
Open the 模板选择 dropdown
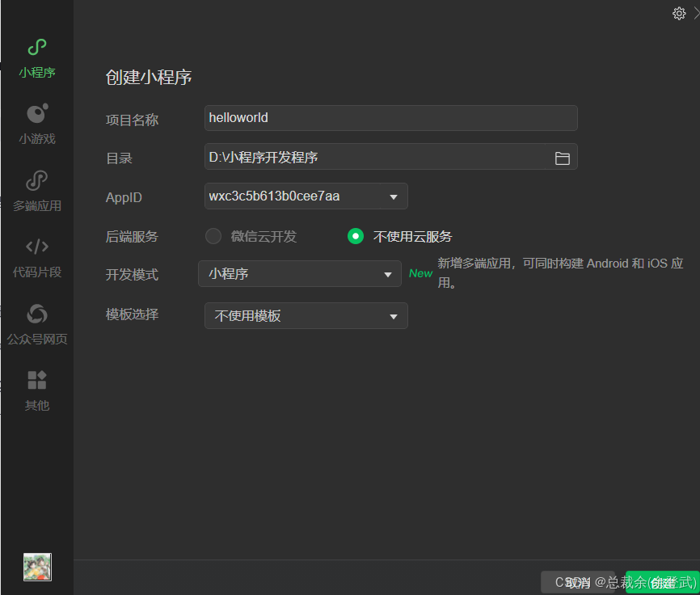click(x=306, y=316)
